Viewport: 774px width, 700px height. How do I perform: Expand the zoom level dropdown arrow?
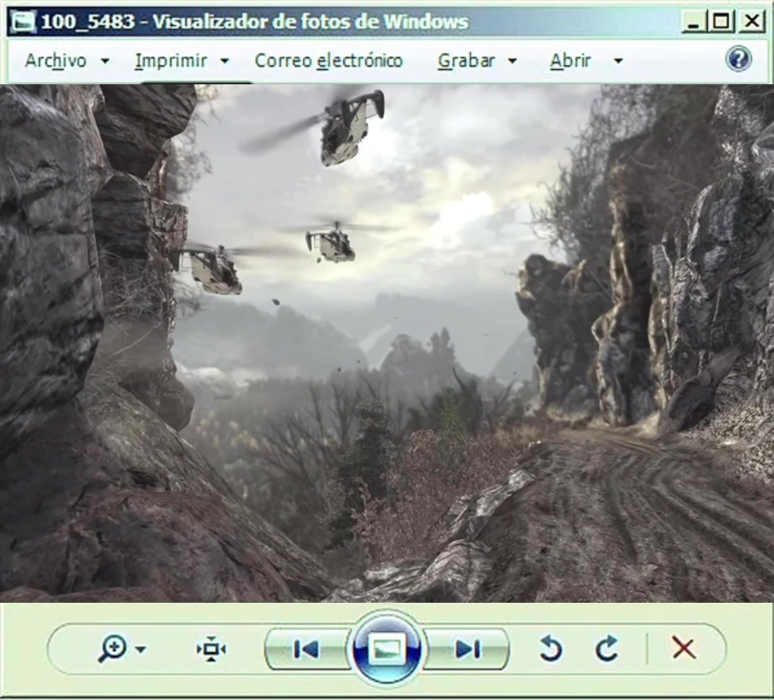click(x=141, y=649)
